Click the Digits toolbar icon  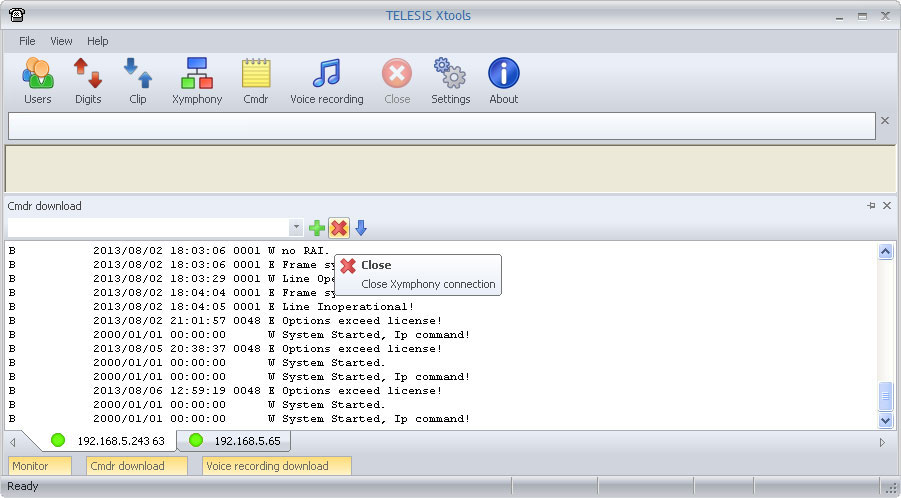point(88,81)
